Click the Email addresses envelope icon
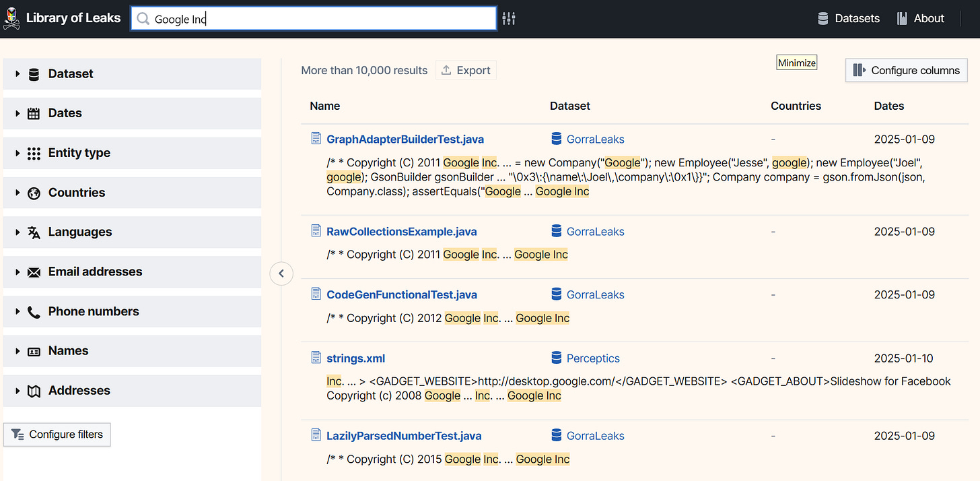Image resolution: width=980 pixels, height=481 pixels. tap(34, 273)
